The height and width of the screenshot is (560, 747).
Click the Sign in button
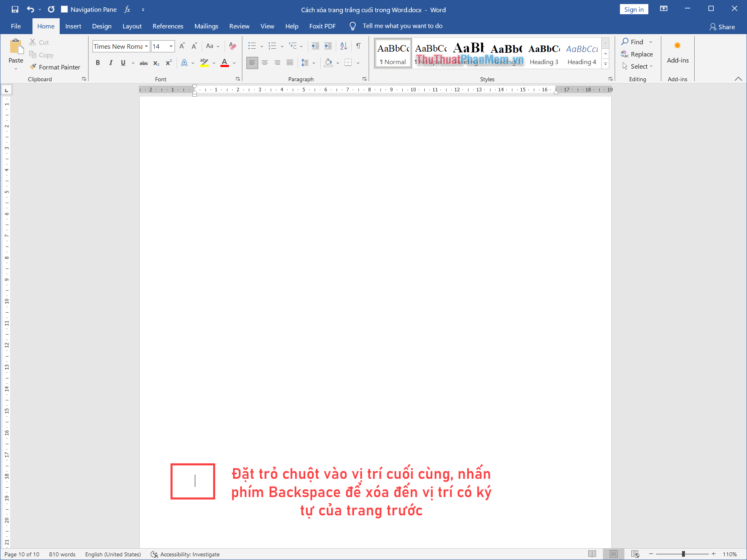click(634, 9)
